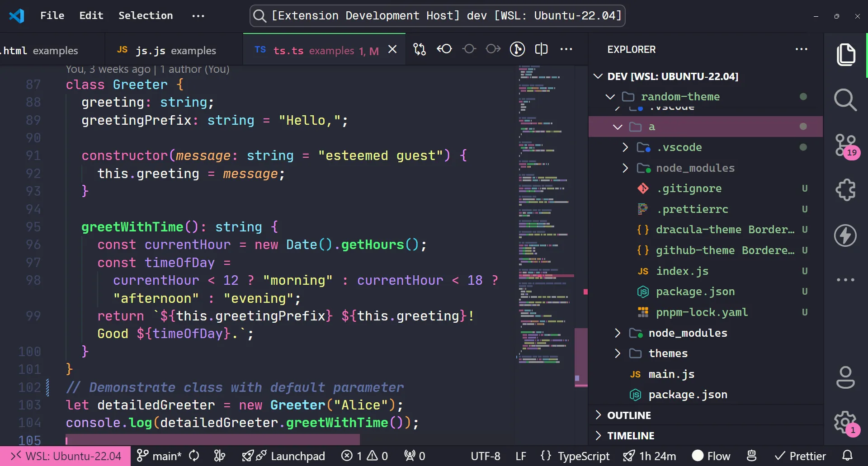Click the 1h 24m time tracker status item
Screen dimensions: 868x466
(x=649, y=456)
